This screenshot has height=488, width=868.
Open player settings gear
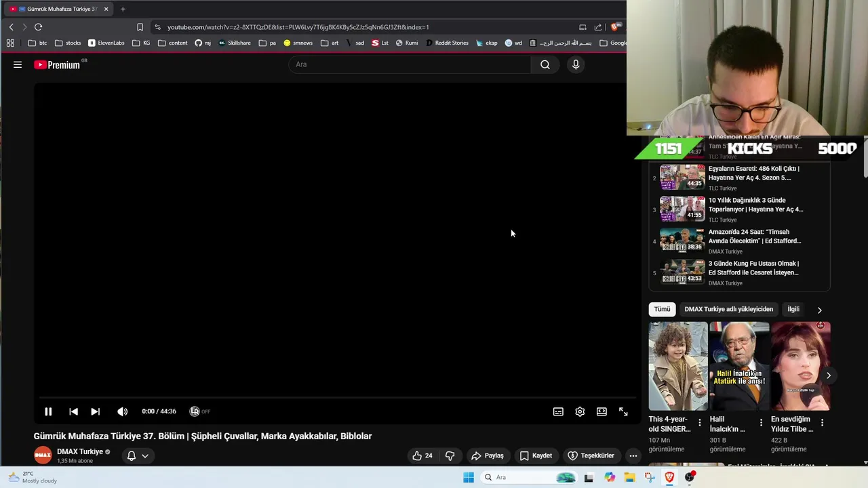click(x=580, y=411)
